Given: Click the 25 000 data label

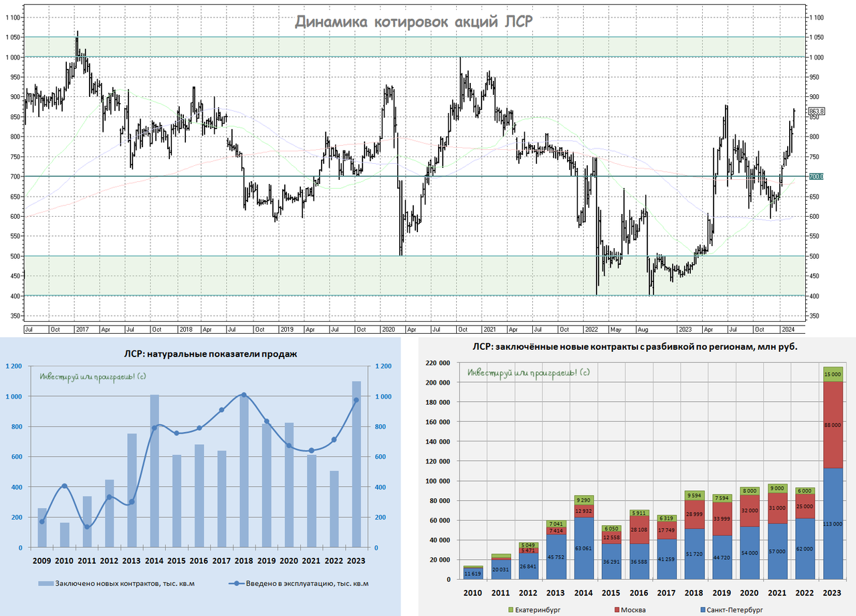Looking at the screenshot, I should click(804, 506).
